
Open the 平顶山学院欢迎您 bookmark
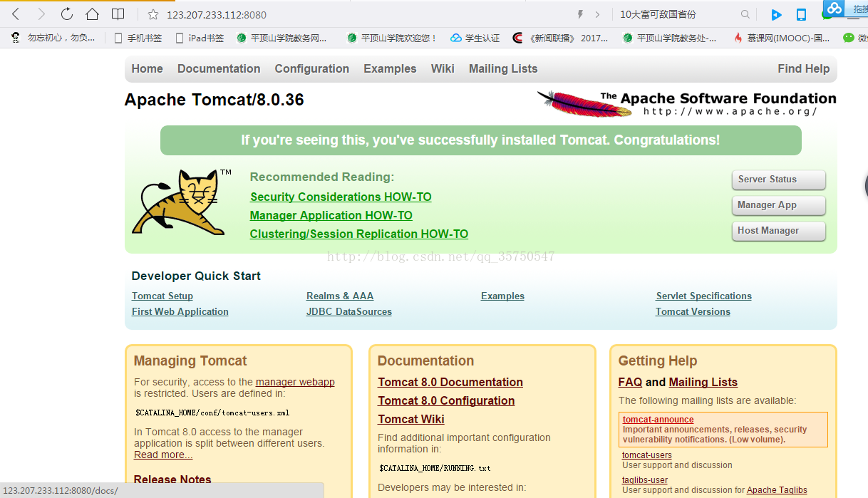[x=392, y=38]
